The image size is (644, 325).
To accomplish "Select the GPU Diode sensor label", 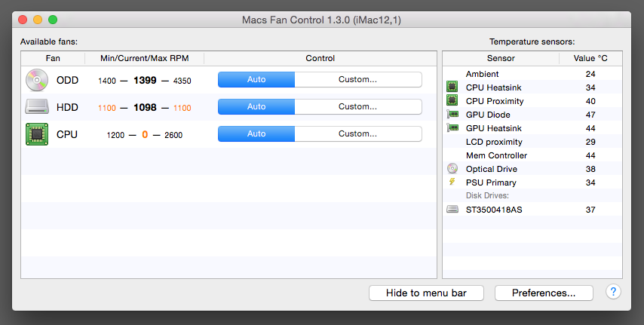I will coord(488,115).
